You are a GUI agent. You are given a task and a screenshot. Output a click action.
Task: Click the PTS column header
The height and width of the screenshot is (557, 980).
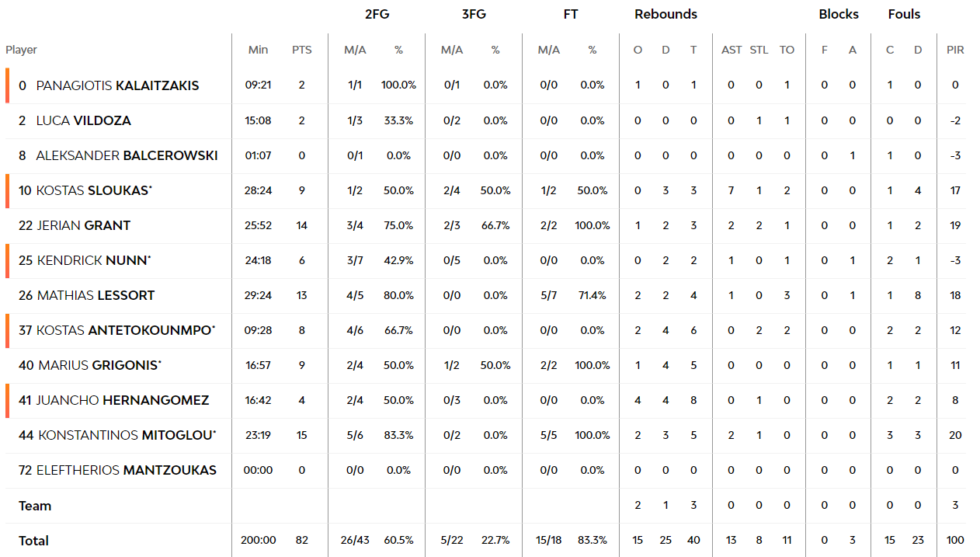pos(302,50)
